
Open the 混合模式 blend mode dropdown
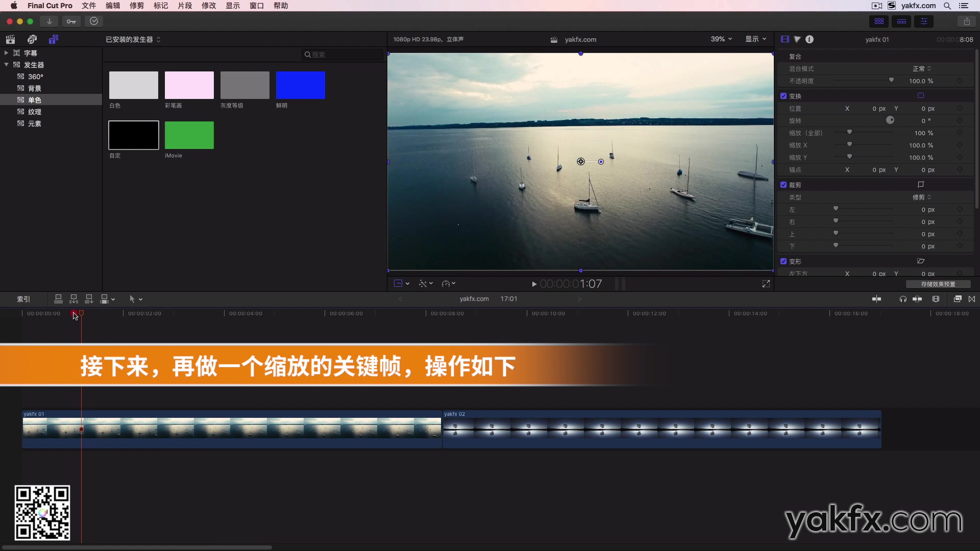(922, 68)
